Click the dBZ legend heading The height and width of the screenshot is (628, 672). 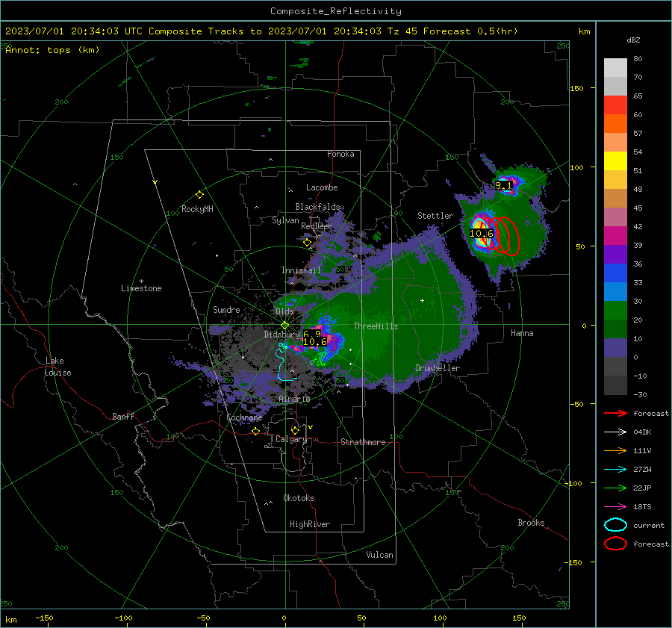(633, 40)
